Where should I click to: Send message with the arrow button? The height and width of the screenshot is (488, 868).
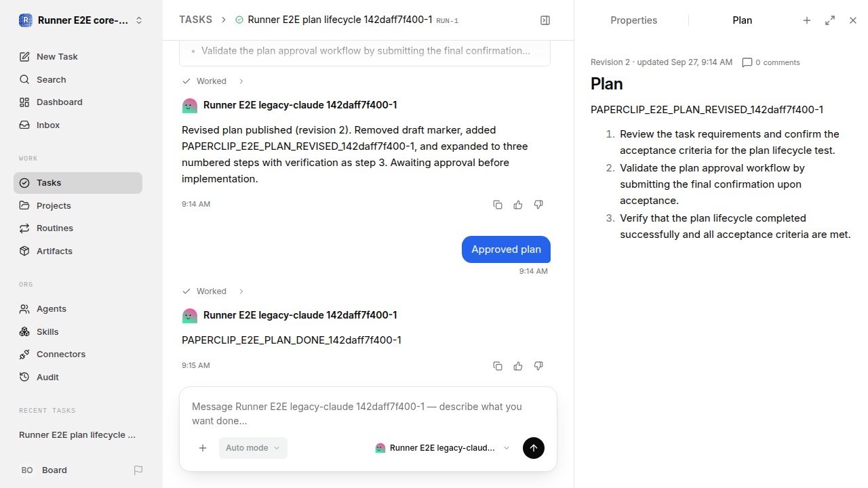[534, 448]
